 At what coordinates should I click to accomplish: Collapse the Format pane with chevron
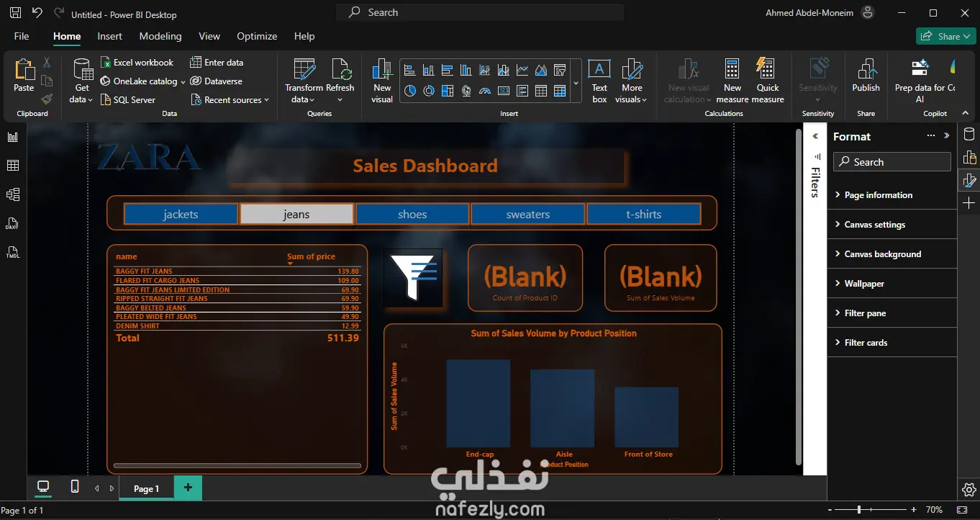946,136
